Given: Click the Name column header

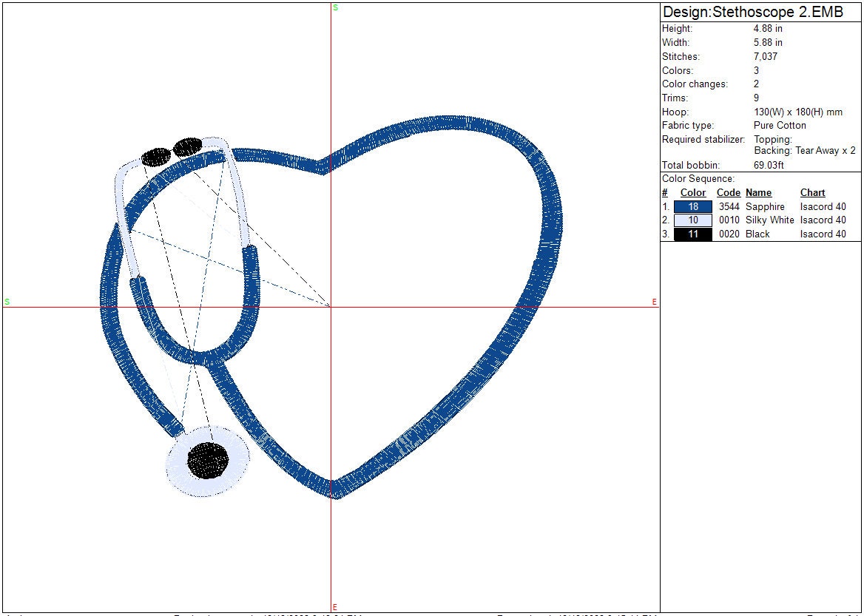Looking at the screenshot, I should (x=758, y=193).
